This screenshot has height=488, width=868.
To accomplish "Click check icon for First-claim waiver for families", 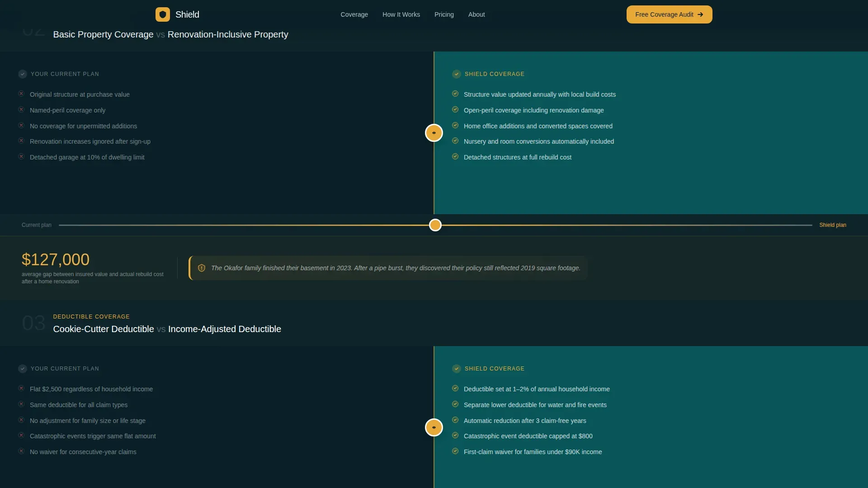I will pyautogui.click(x=455, y=451).
